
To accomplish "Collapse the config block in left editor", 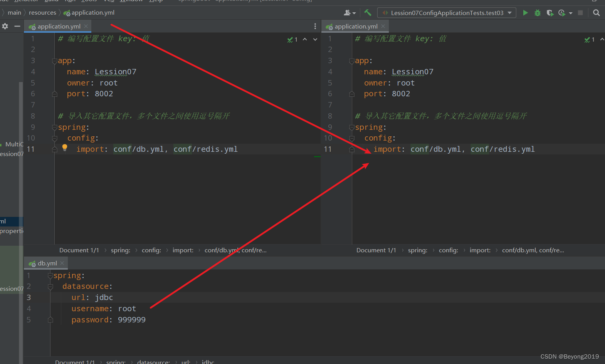I will coord(55,138).
